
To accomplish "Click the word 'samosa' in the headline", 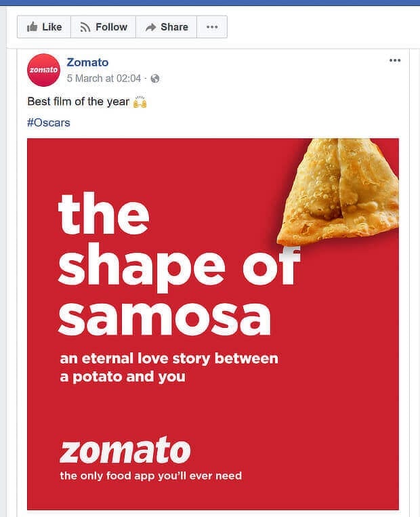I will (x=164, y=315).
